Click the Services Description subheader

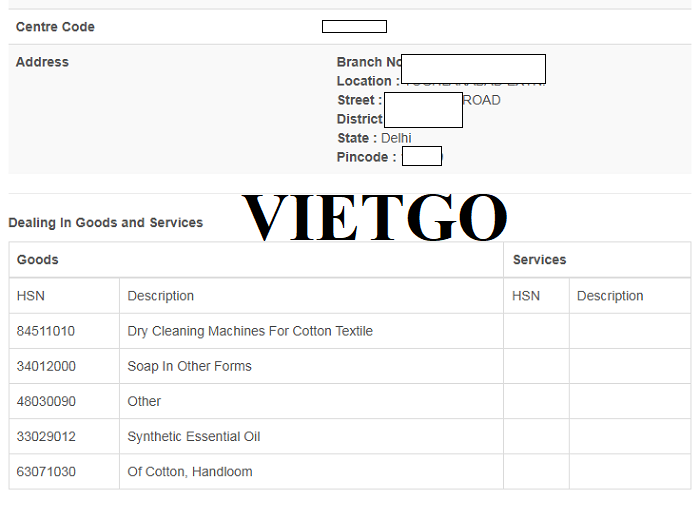pos(610,296)
